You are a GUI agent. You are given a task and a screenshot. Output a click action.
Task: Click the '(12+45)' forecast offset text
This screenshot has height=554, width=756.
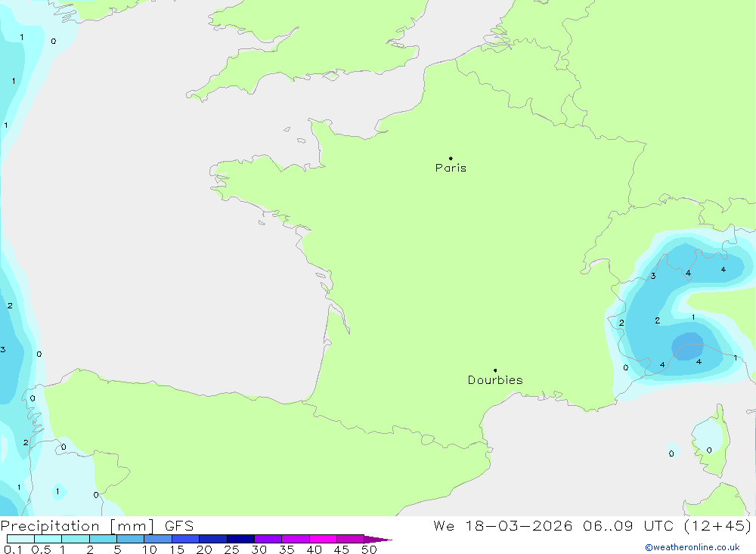[718, 525]
